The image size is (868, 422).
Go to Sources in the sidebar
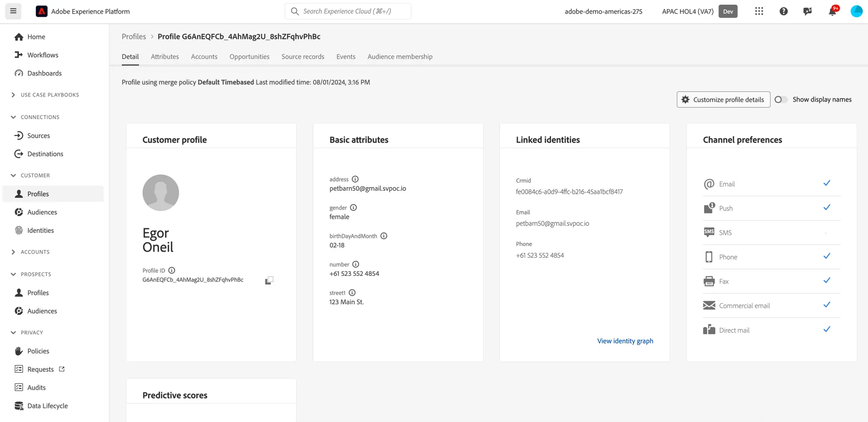[39, 135]
